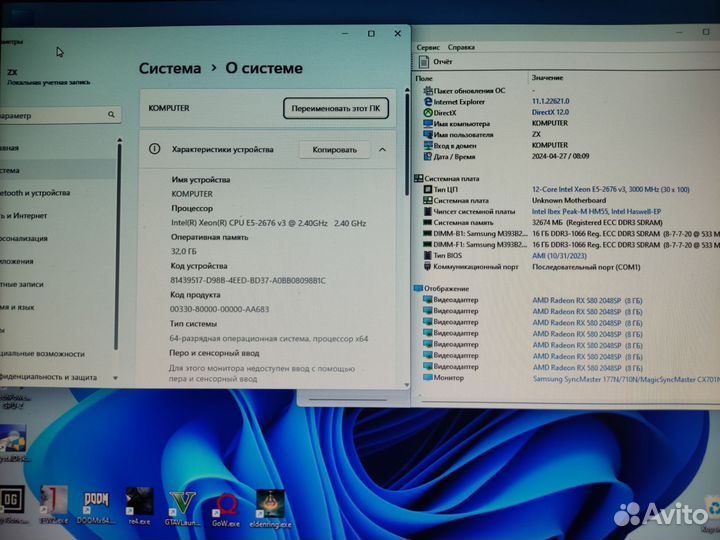Open the Справка menu in AIDA64
Viewport: 720px width, 540px height.
pyautogui.click(x=461, y=47)
